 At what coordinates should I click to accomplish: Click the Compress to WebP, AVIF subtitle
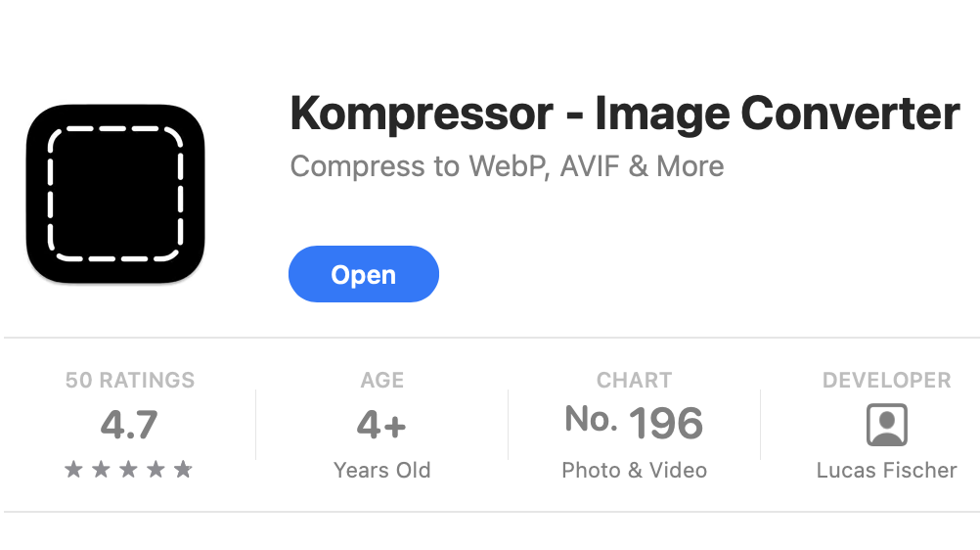[507, 166]
